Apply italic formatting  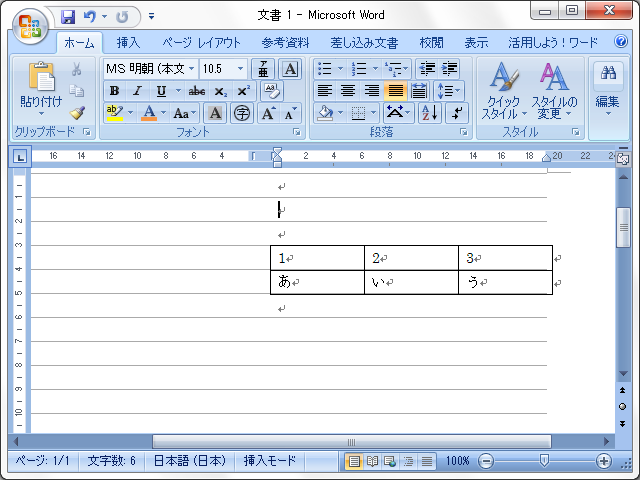(137, 91)
